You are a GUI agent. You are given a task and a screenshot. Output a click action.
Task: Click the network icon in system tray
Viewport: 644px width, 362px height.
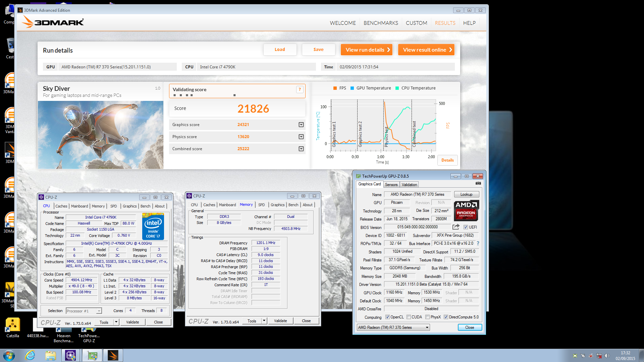[599, 356]
